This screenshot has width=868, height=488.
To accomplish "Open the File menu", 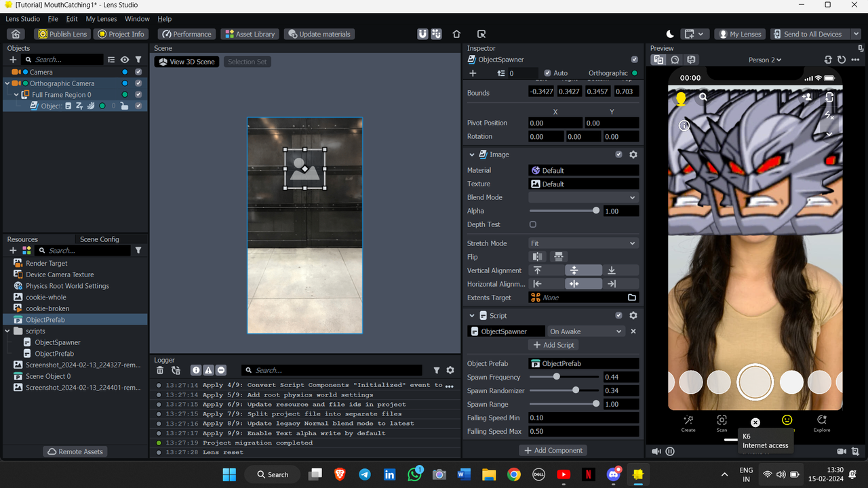I will pos(53,19).
